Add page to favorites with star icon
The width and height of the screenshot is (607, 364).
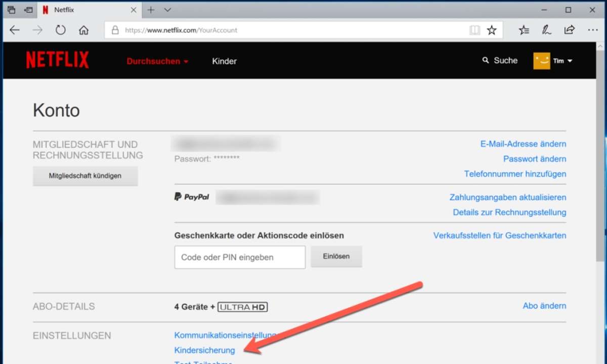(492, 30)
